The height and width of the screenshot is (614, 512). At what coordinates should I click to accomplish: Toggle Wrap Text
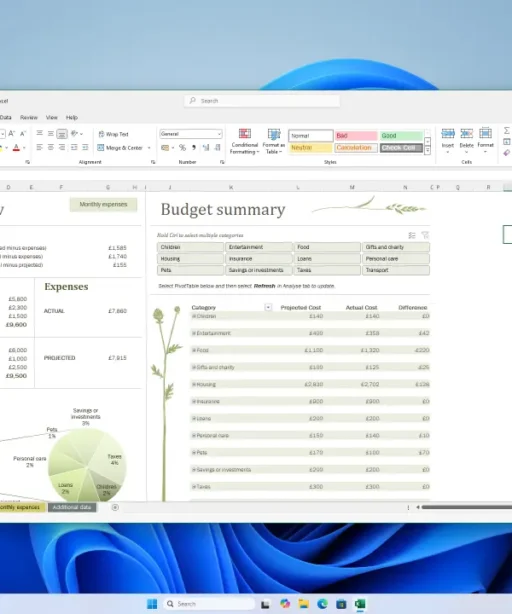(x=113, y=134)
